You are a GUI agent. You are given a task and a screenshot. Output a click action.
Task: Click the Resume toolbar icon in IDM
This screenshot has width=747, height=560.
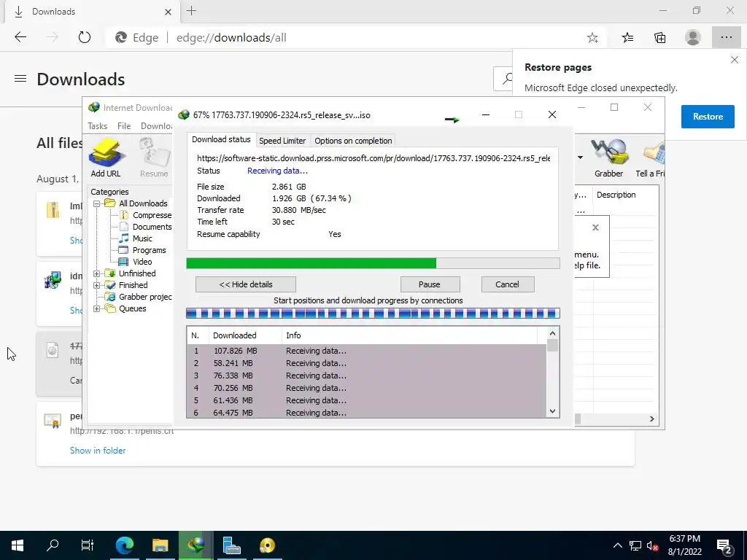pos(154,157)
